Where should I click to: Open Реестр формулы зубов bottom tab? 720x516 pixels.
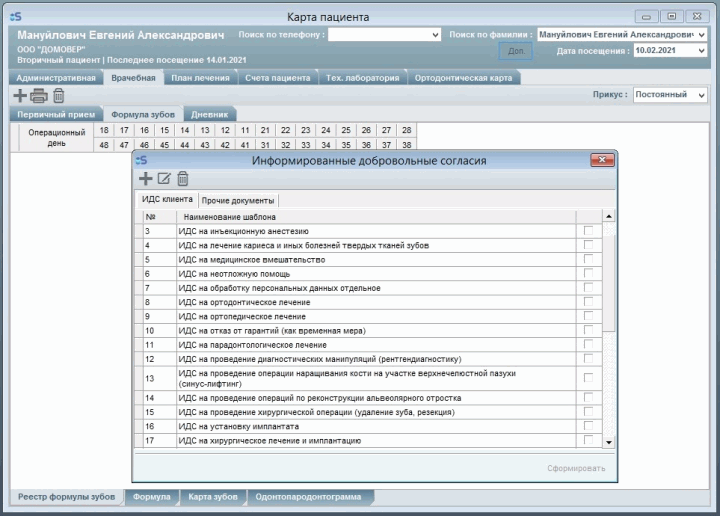(66, 497)
